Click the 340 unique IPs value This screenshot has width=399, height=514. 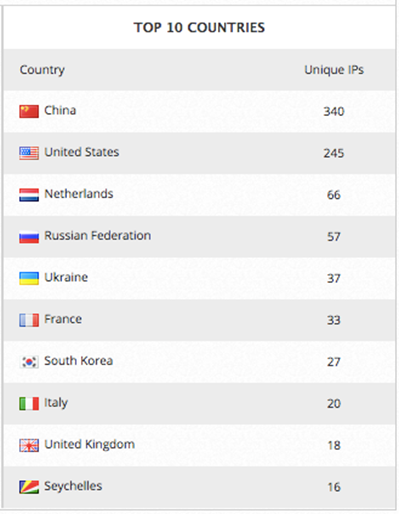coord(334,111)
